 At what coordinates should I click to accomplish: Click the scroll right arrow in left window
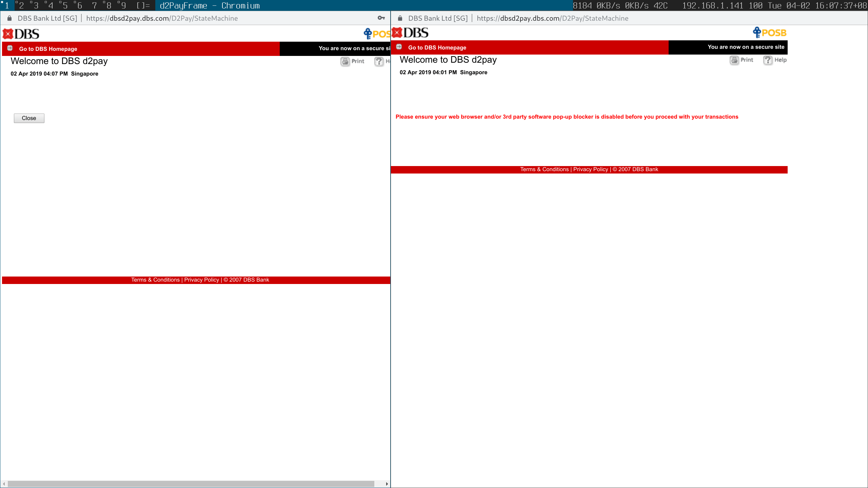pos(387,484)
